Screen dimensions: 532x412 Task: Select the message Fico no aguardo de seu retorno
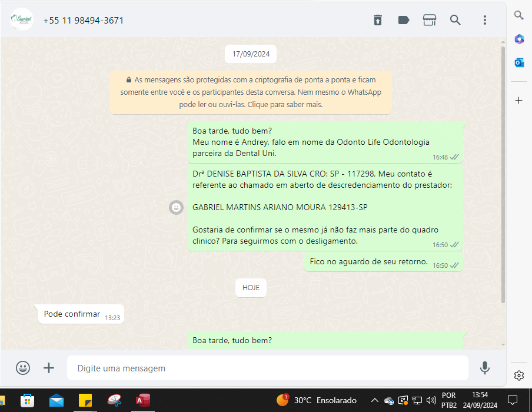click(383, 262)
